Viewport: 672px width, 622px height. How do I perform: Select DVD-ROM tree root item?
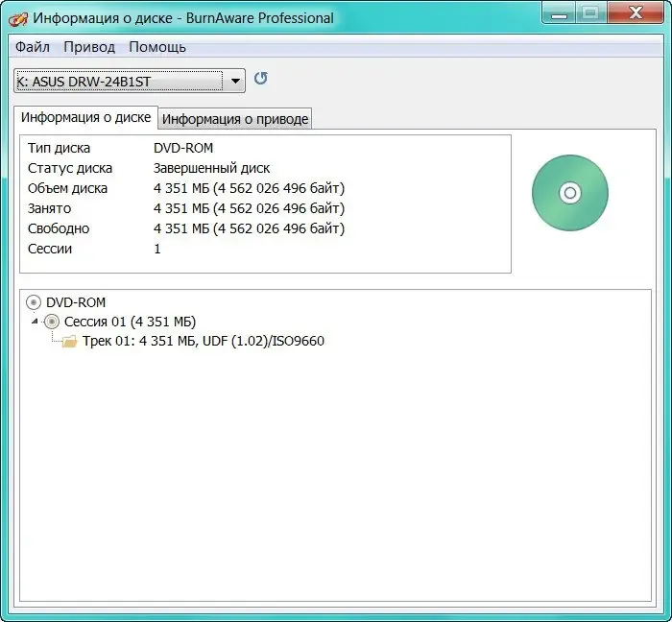point(76,302)
